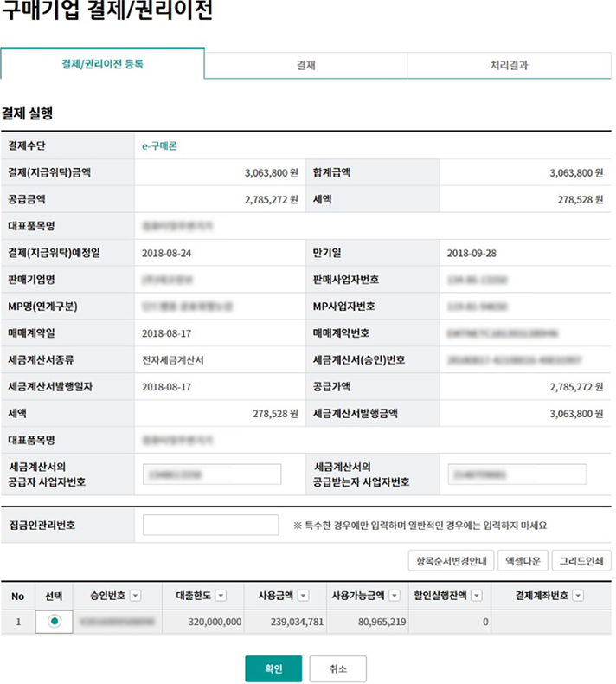Screen dimensions: 616x684
Task: Select the radio button in row 1
Action: pos(55,621)
